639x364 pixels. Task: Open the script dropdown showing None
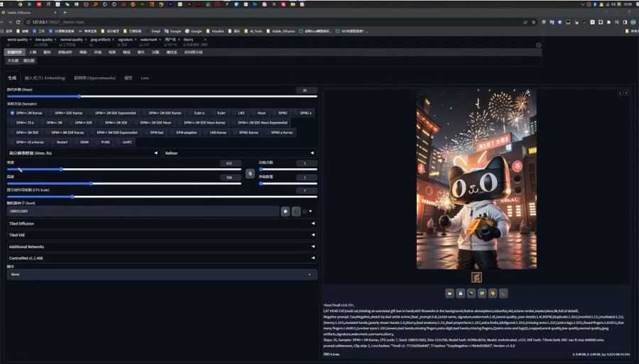coord(162,275)
